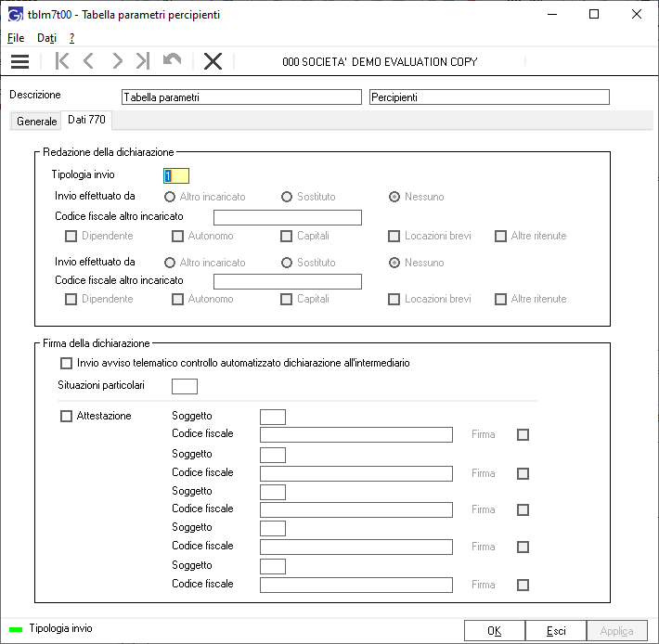This screenshot has width=659, height=644.
Task: Go to first record arrow
Action: 62,61
